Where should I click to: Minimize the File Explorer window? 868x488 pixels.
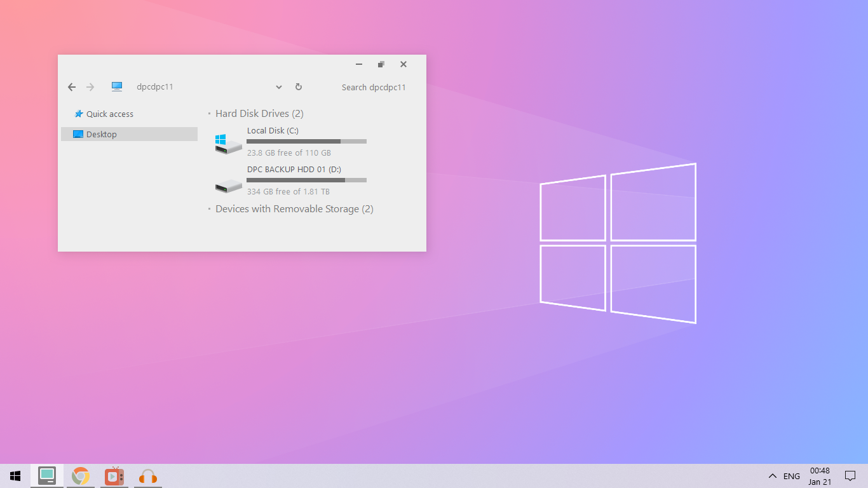[x=359, y=64]
